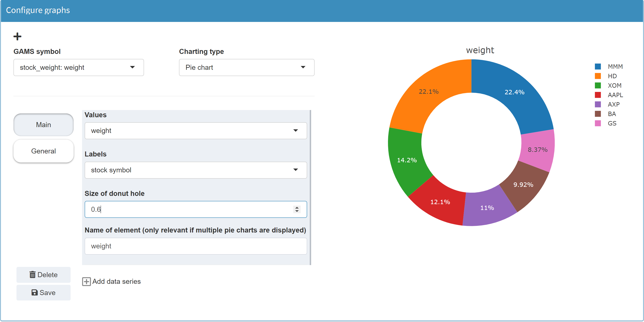The image size is (644, 322).
Task: Open the GAMS symbol dropdown
Action: (78, 67)
